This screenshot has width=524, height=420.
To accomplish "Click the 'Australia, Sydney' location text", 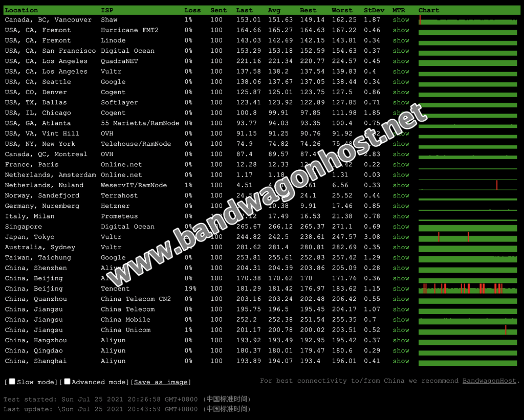I will pyautogui.click(x=40, y=247).
